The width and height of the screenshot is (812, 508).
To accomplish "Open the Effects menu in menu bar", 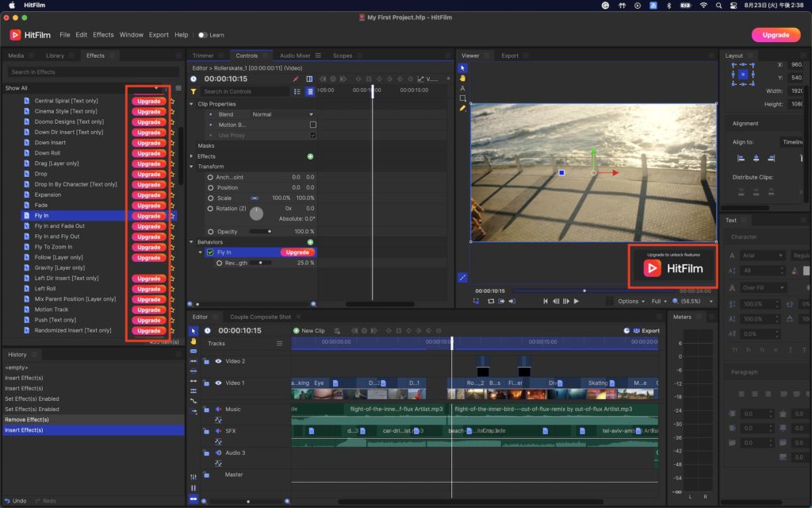I will pos(103,35).
